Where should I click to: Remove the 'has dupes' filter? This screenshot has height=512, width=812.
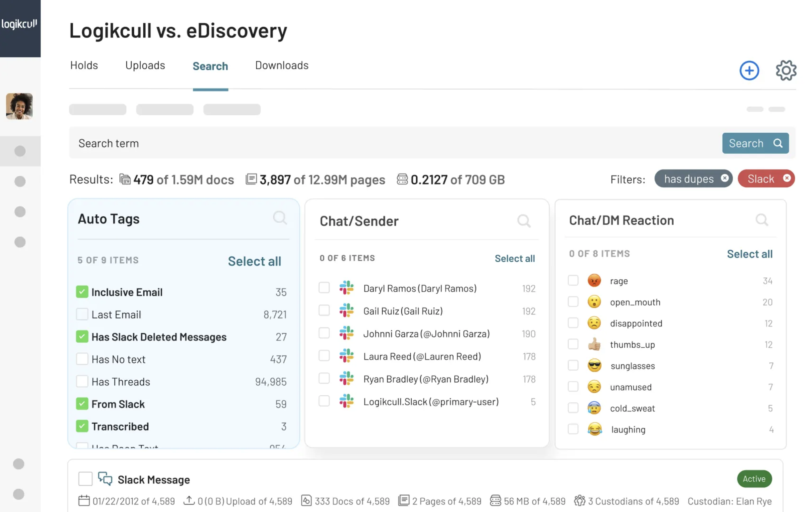point(725,178)
